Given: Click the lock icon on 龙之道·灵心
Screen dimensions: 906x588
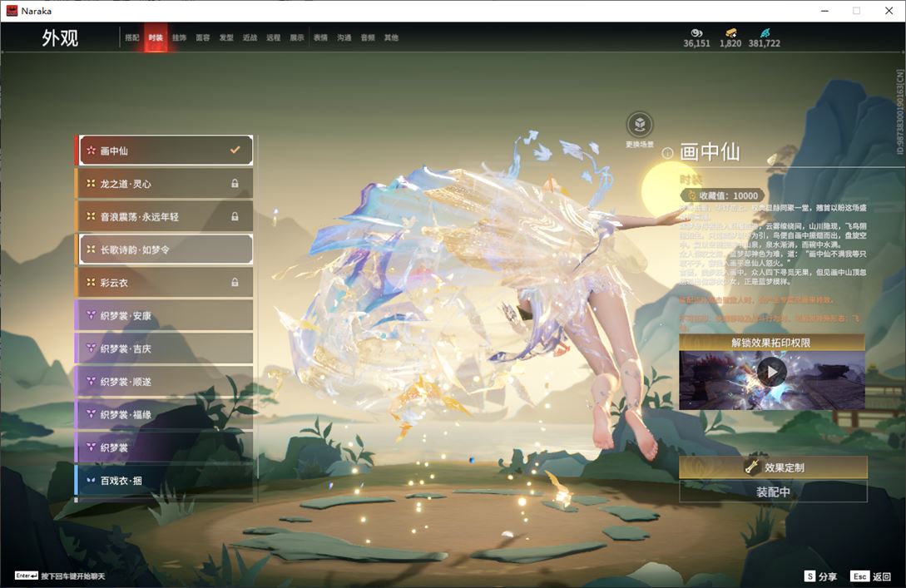Looking at the screenshot, I should click(235, 184).
